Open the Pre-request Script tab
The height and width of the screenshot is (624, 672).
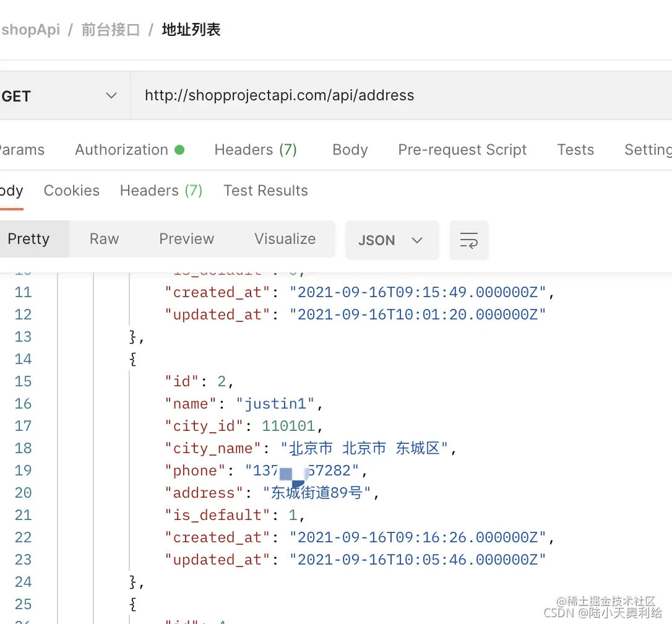(462, 150)
